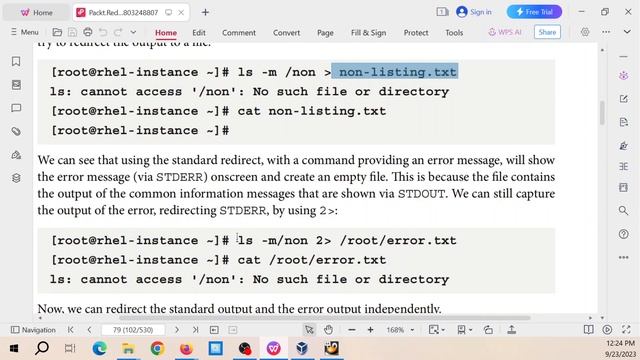The width and height of the screenshot is (640, 360).
Task: Go to the next page
Action: (x=176, y=329)
